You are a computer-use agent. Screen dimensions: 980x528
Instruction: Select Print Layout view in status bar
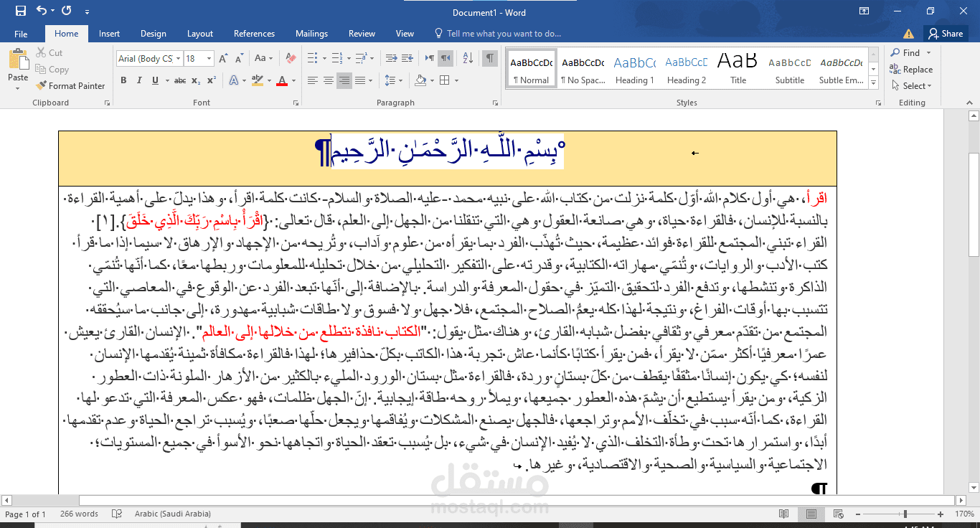[x=811, y=514]
